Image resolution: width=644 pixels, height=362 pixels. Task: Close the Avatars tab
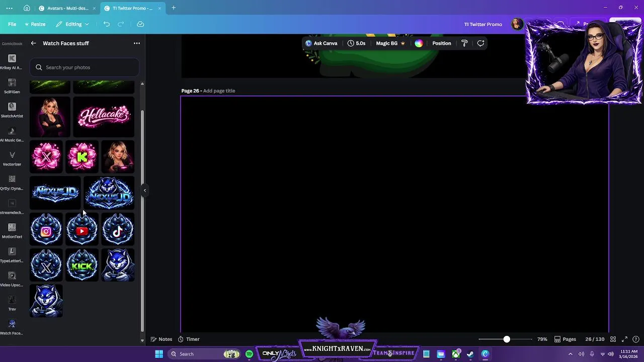[x=94, y=8]
